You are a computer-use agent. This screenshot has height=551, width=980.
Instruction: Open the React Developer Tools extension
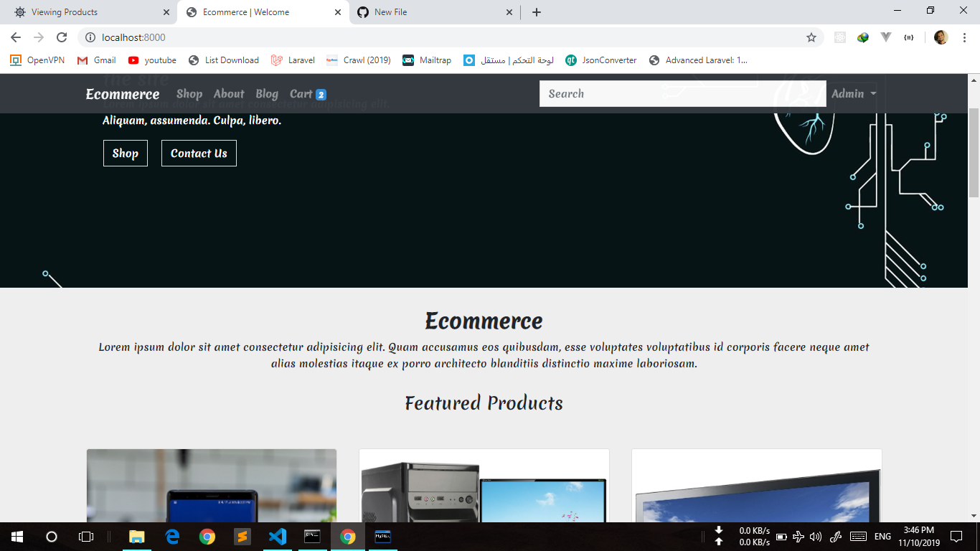(840, 37)
